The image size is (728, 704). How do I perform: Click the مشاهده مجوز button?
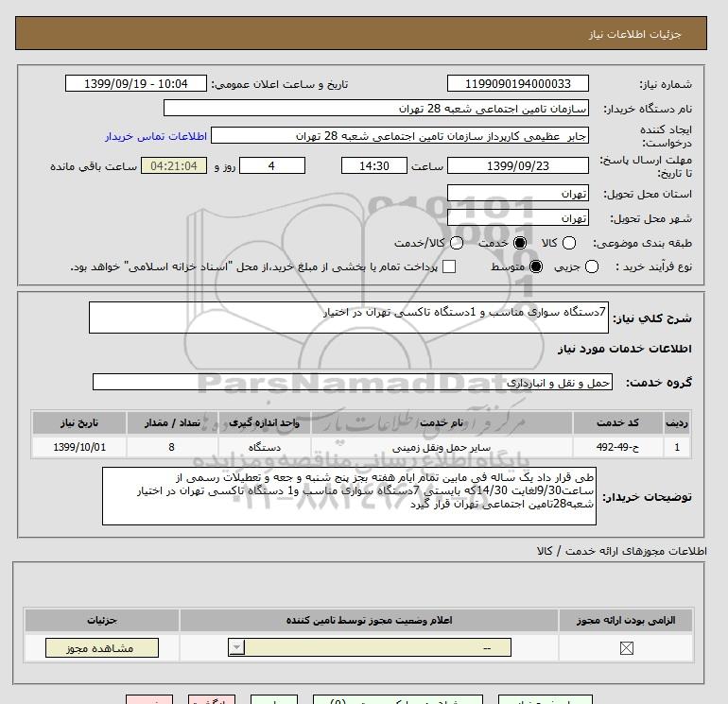pos(102,648)
